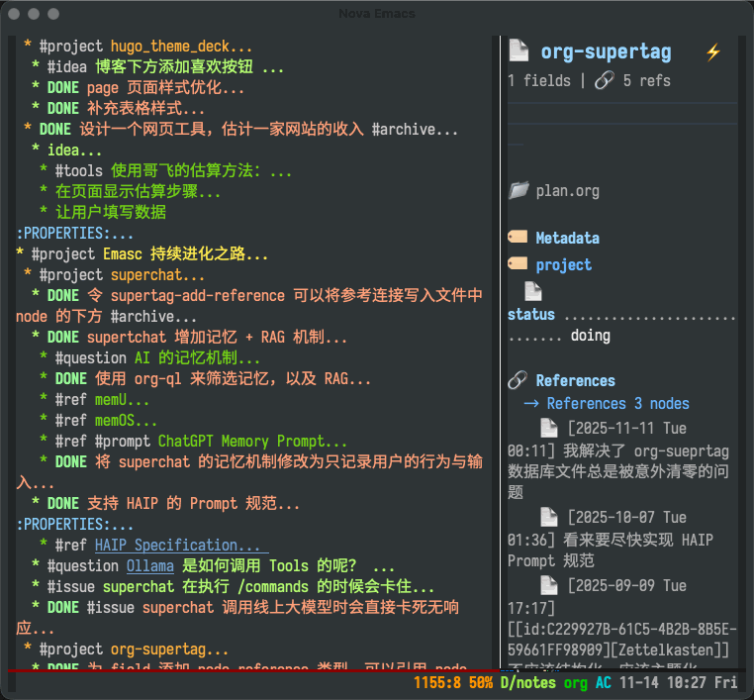Viewport: 754px width, 700px height.
Task: Expand the :PROPERTIES: drawer under HAIP heading
Action: 74,525
